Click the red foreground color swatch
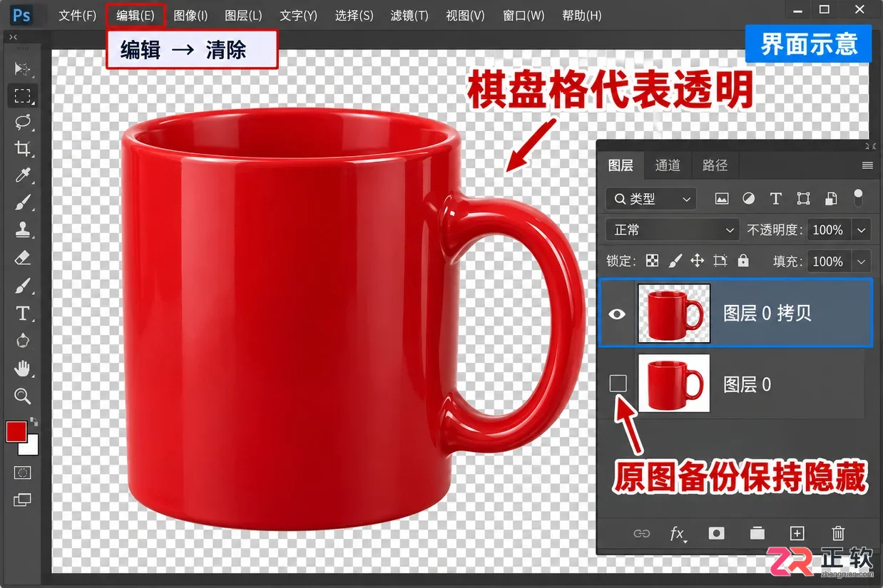The width and height of the screenshot is (883, 588). pos(16,430)
